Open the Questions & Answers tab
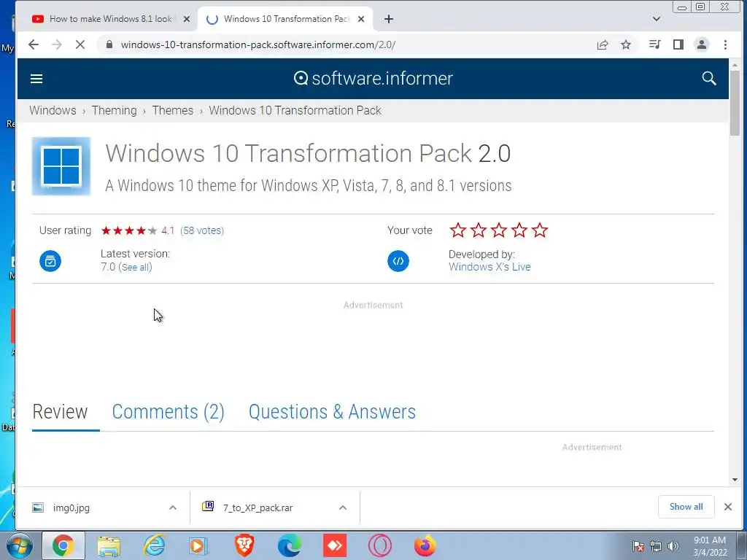Screen dimensions: 747x560 pyautogui.click(x=332, y=412)
